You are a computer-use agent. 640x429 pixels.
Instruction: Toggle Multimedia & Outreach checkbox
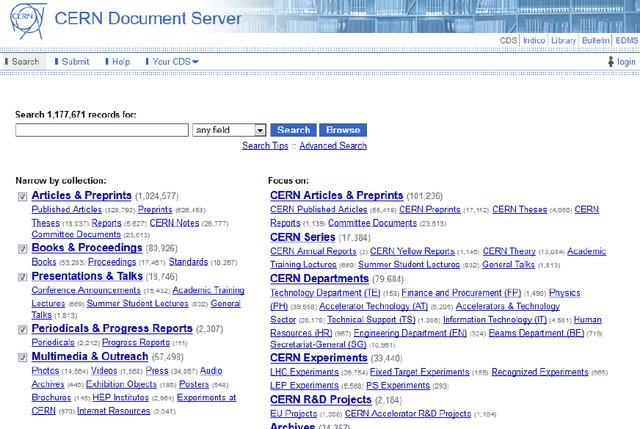tap(22, 358)
